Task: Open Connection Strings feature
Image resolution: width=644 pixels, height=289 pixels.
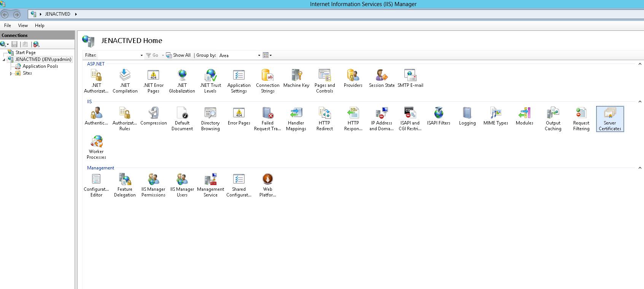Action: 268,81
